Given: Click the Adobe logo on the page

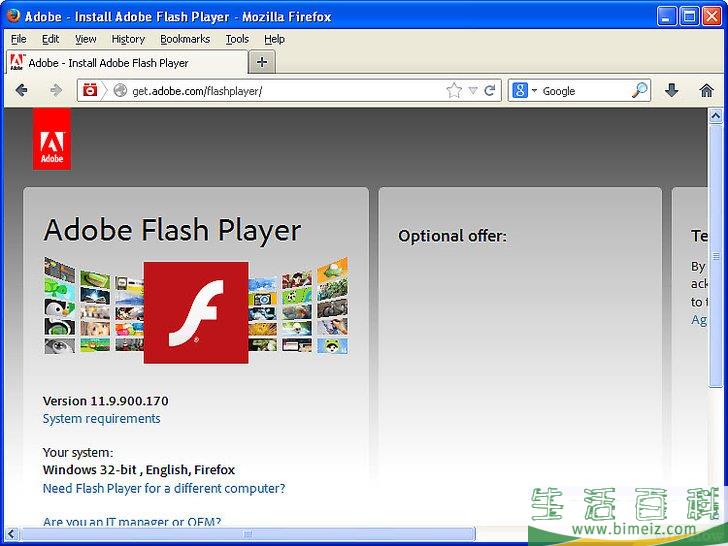Looking at the screenshot, I should (x=52, y=139).
